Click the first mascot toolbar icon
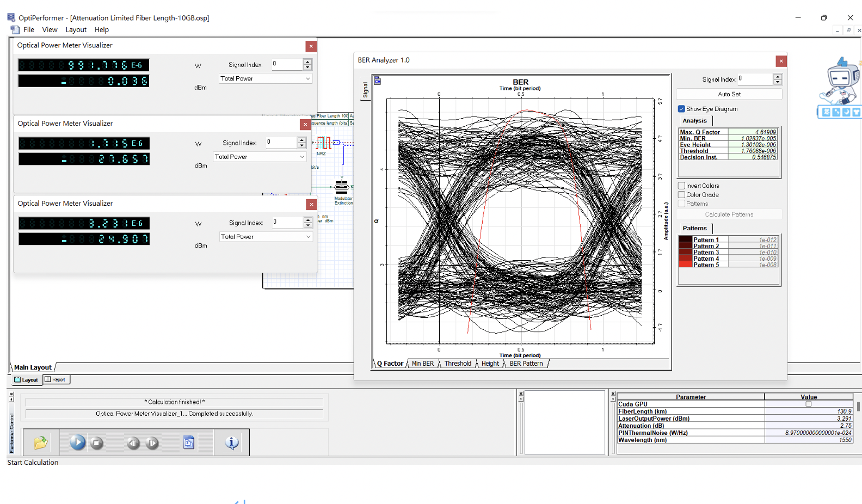This screenshot has height=504, width=862. point(826,112)
